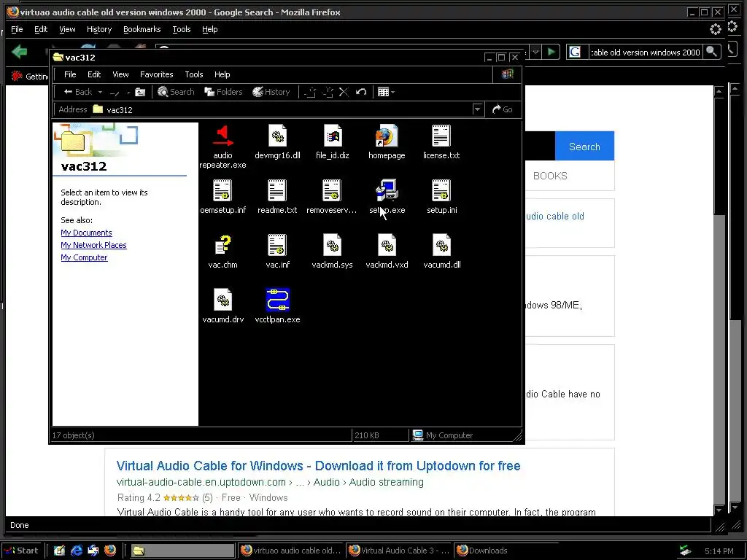747x560 pixels.
Task: Click the Firefox search box text field
Action: click(x=645, y=52)
